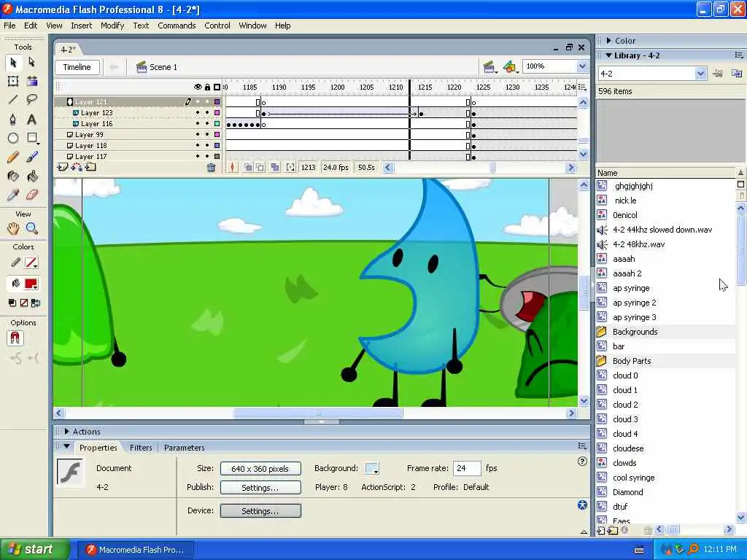This screenshot has height=560, width=747.
Task: Click the document Size 640 x 360 button
Action: [260, 469]
